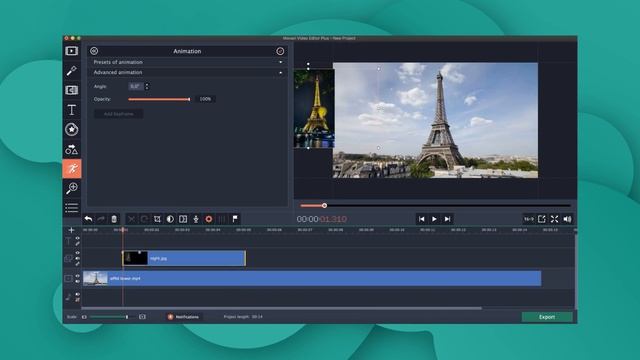
Task: Click the Add keyframe button
Action: tap(119, 114)
